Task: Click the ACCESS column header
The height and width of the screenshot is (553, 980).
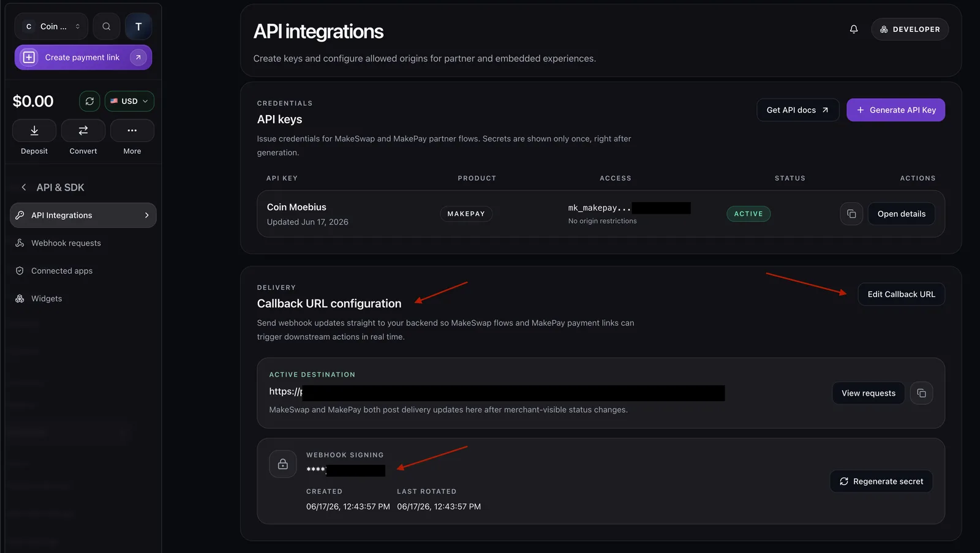Action: pyautogui.click(x=616, y=178)
